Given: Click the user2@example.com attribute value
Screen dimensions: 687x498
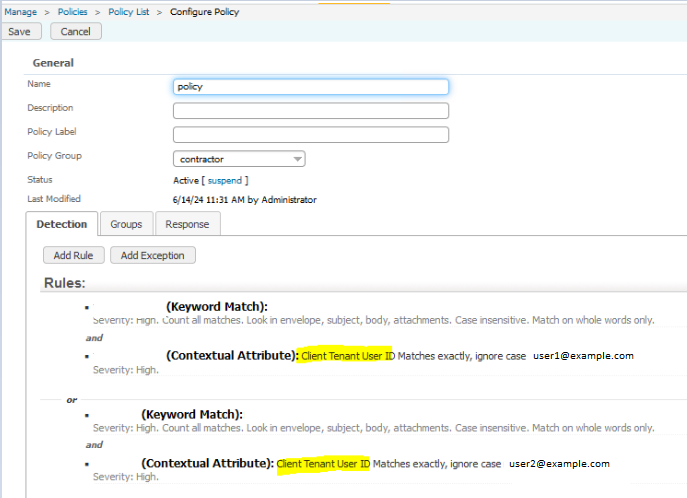Looking at the screenshot, I should (x=559, y=464).
